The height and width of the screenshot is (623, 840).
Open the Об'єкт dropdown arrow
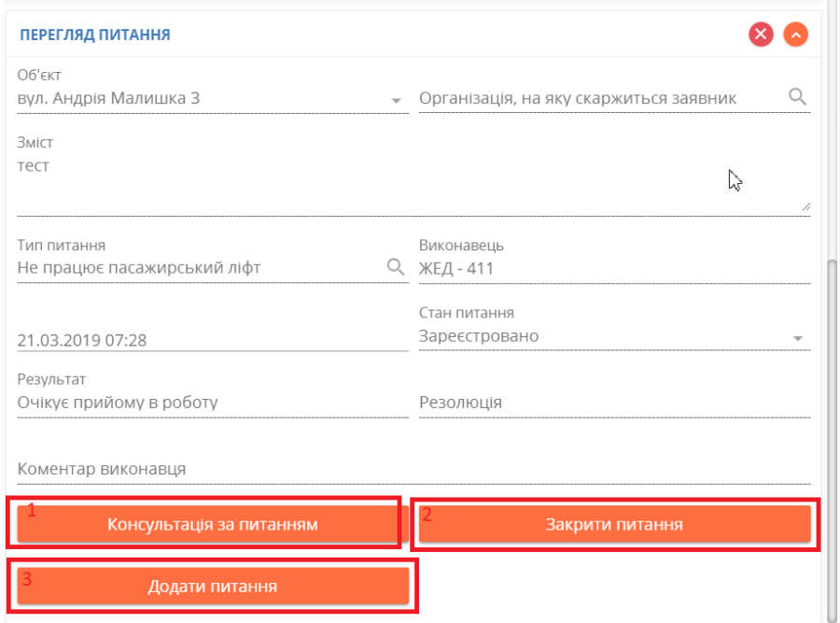click(396, 100)
